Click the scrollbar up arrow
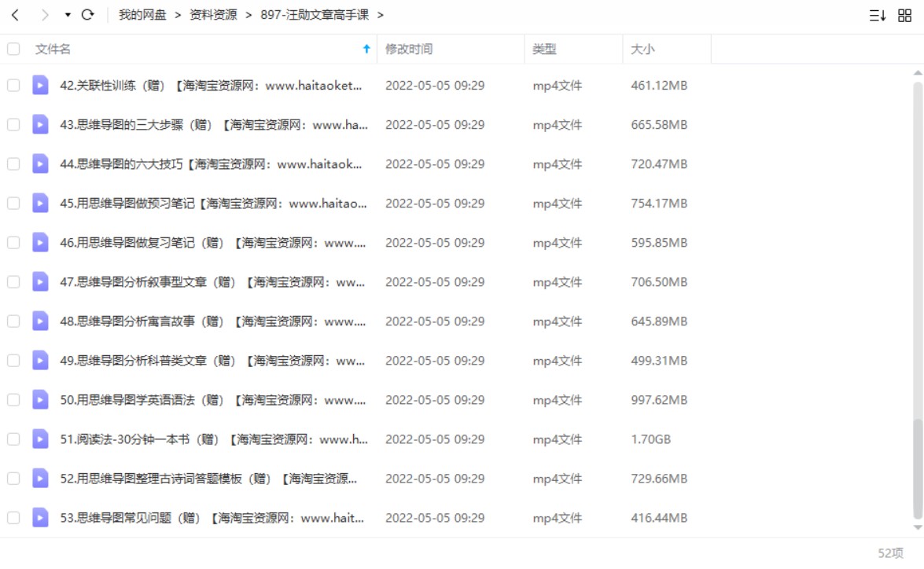 click(x=918, y=73)
